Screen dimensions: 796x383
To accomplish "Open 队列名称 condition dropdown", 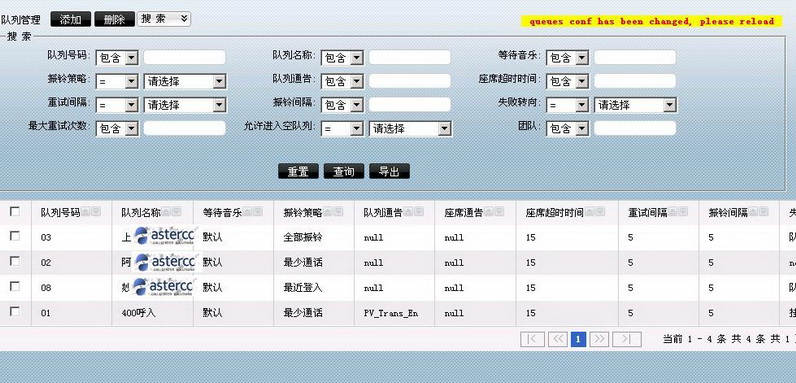I will pos(343,58).
